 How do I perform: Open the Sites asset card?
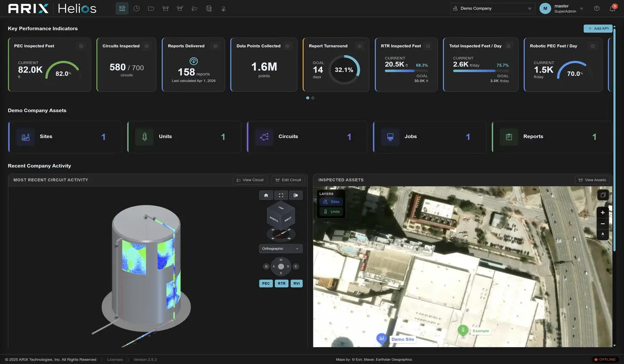click(x=65, y=137)
